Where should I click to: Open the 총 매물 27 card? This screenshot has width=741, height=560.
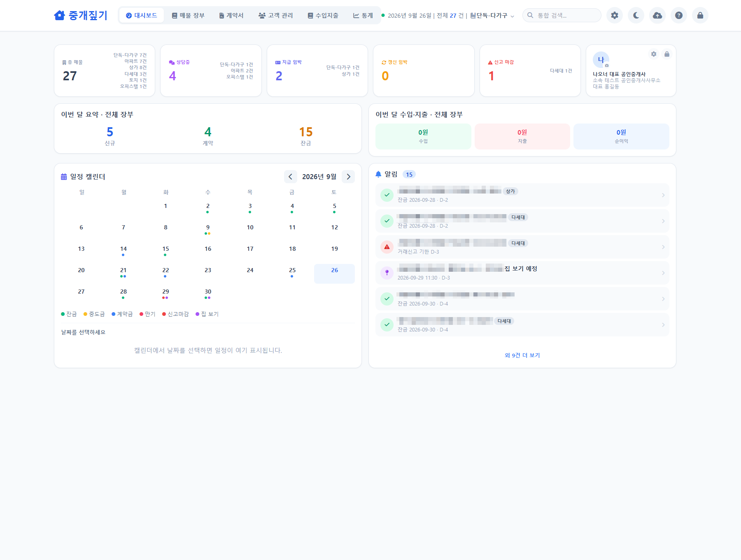(x=105, y=71)
